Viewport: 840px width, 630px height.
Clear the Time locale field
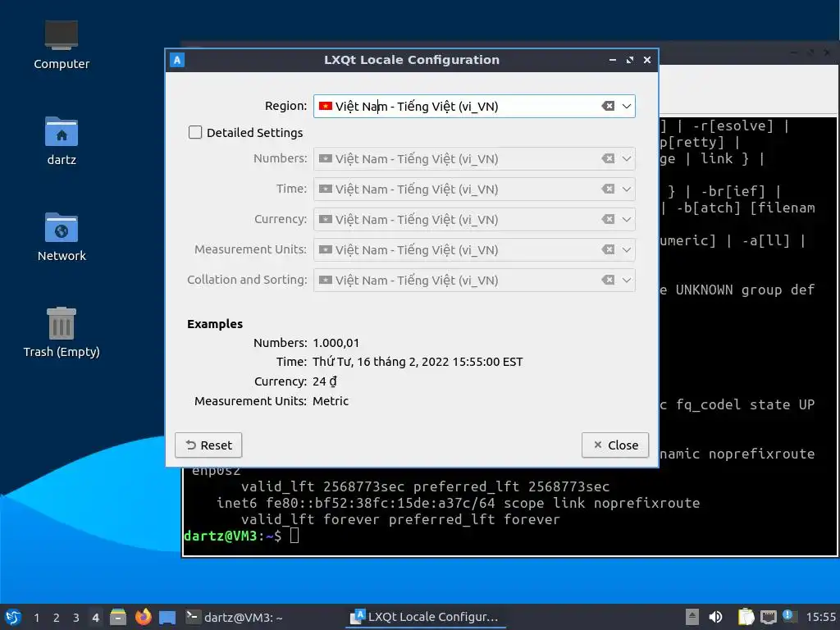click(x=608, y=189)
